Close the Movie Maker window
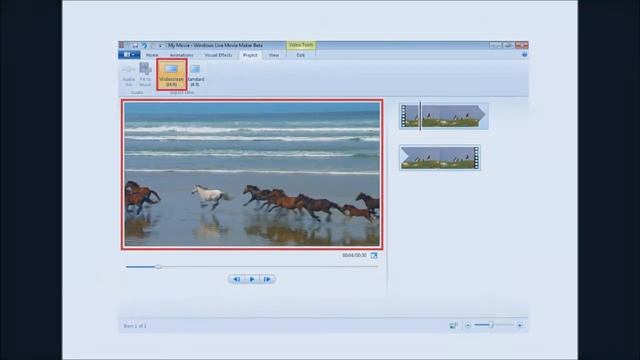This screenshot has height=360, width=640. point(522,45)
